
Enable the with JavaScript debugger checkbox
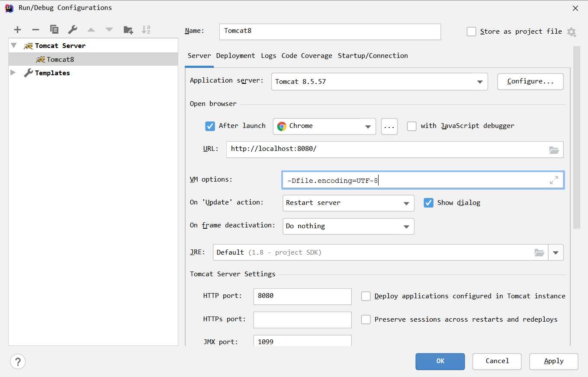click(x=412, y=126)
